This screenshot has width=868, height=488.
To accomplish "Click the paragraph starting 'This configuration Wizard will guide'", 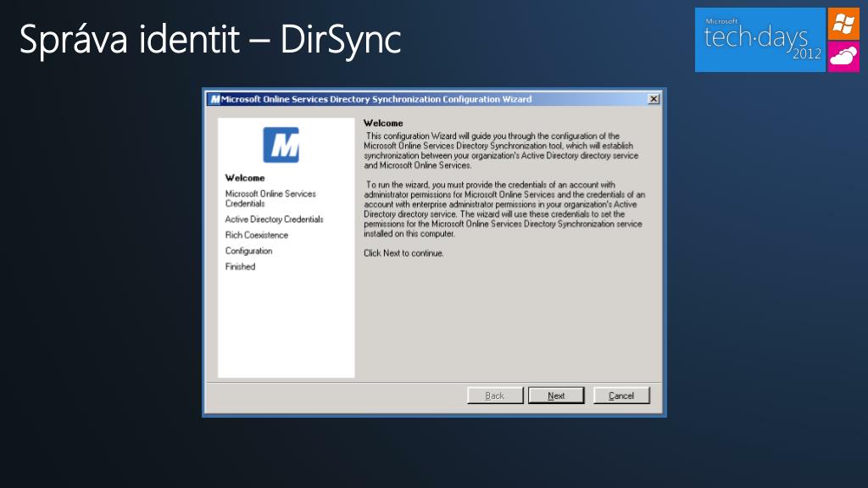I will tap(501, 151).
